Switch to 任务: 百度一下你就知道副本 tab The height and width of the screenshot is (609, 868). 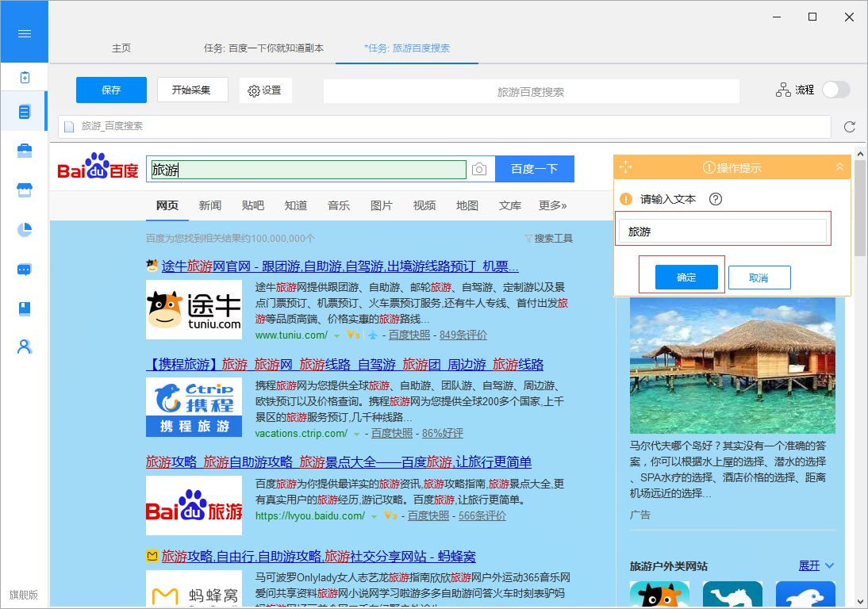pos(263,48)
